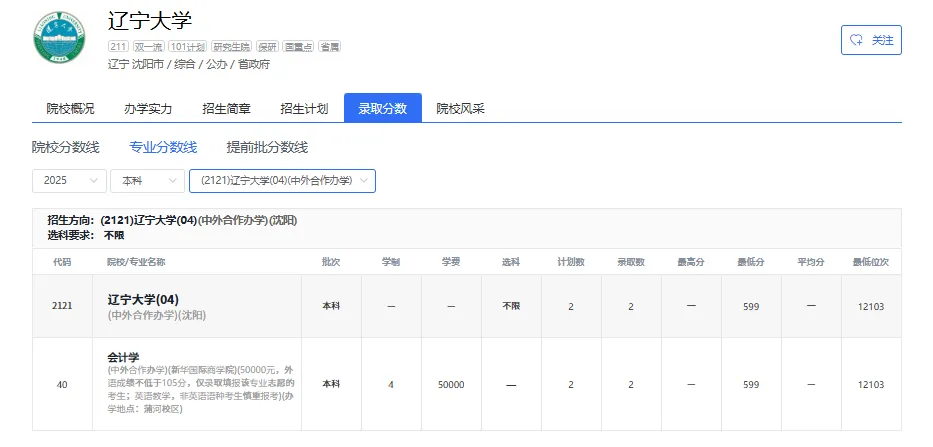This screenshot has width=933, height=447.
Task: Click the 学制 column header
Action: (391, 262)
